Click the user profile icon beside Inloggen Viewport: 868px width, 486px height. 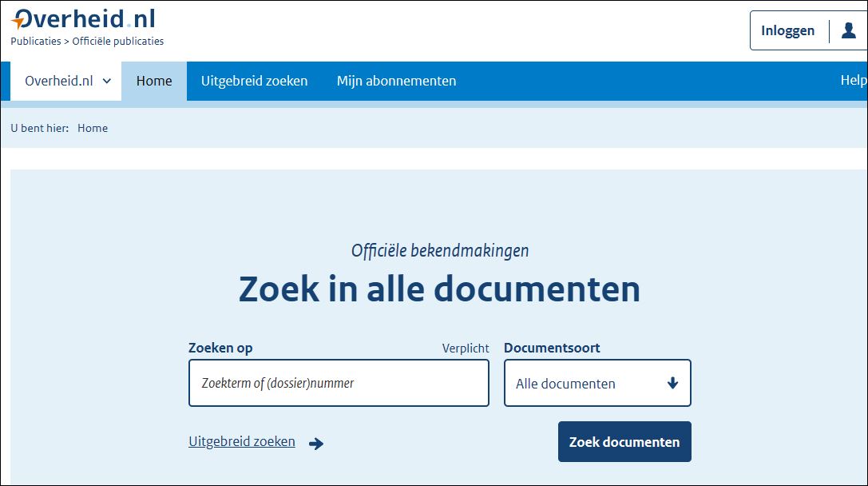(x=848, y=30)
